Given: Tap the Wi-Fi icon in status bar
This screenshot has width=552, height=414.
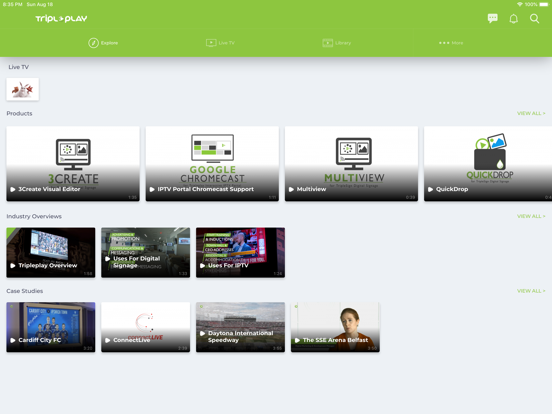Looking at the screenshot, I should tap(520, 4).
